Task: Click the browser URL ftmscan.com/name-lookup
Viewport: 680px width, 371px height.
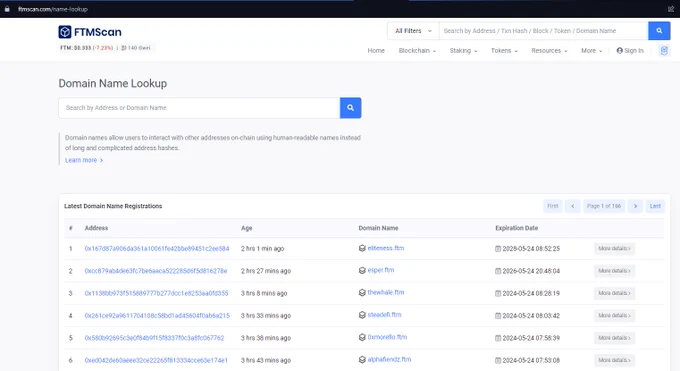Action: click(53, 9)
